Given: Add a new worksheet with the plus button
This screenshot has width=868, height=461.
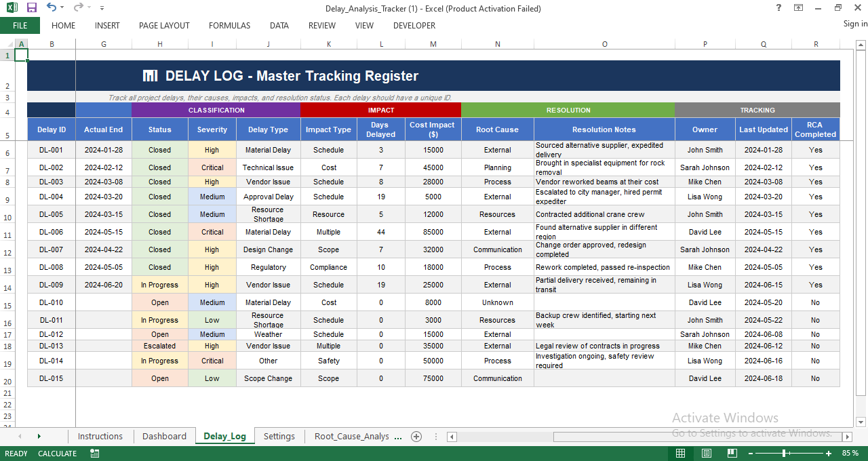Looking at the screenshot, I should click(416, 437).
